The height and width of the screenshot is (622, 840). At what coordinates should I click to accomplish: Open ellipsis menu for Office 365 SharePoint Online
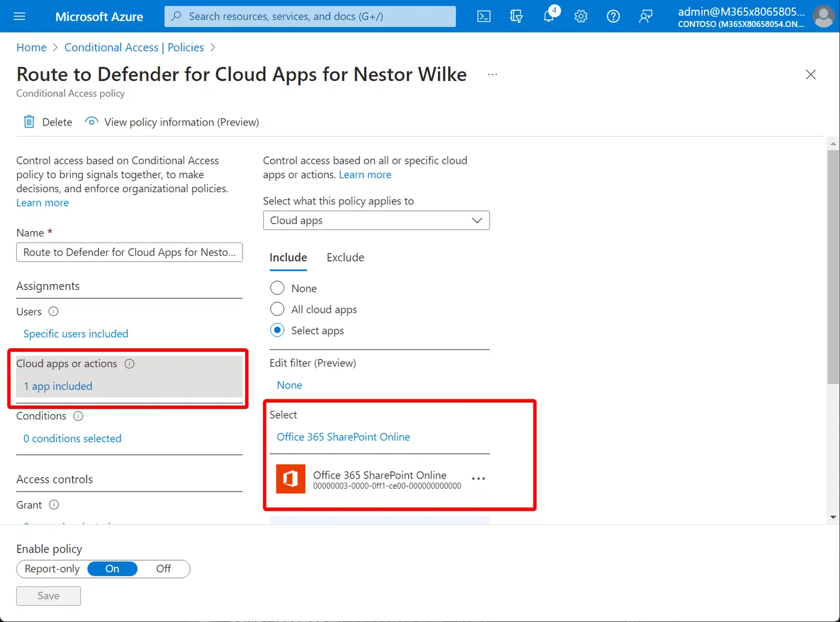click(x=478, y=479)
